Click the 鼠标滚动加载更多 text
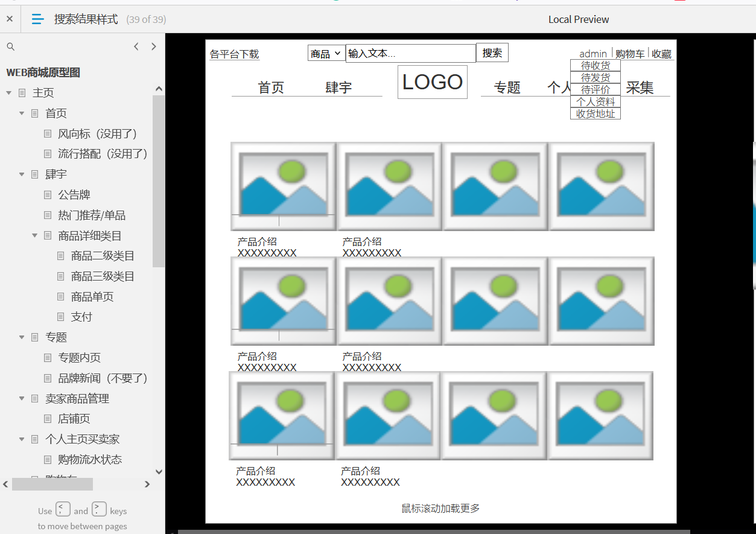 pos(440,509)
